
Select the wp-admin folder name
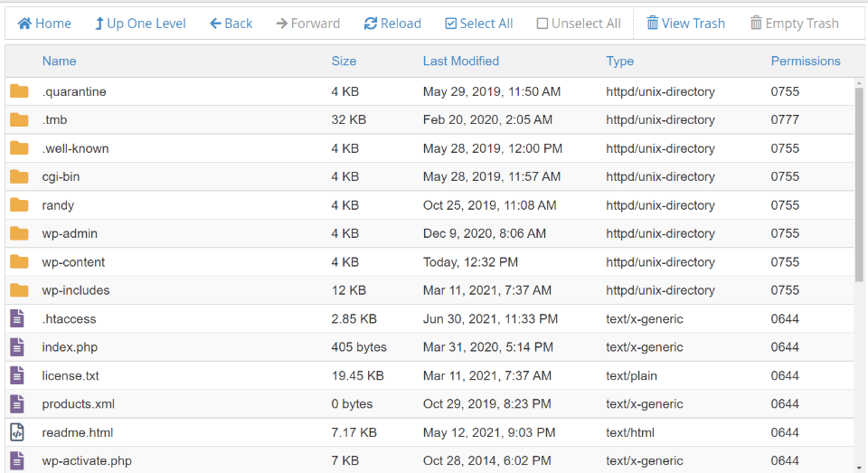tap(70, 233)
